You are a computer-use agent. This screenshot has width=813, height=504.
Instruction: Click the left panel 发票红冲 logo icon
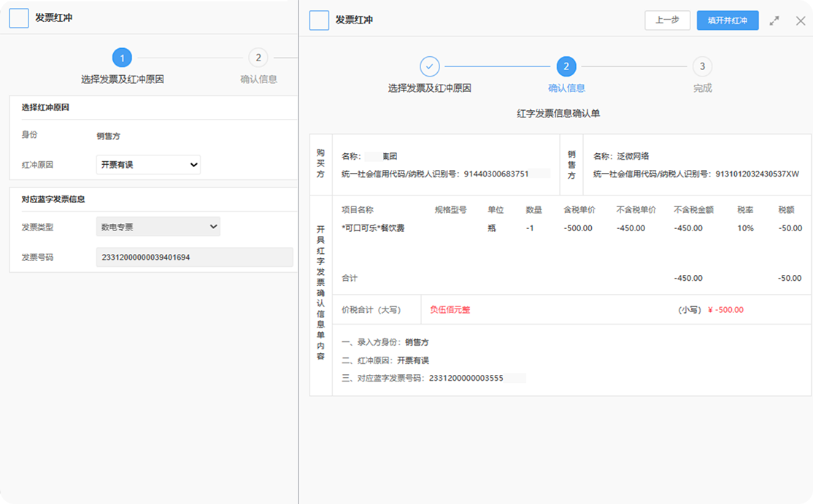tap(19, 18)
